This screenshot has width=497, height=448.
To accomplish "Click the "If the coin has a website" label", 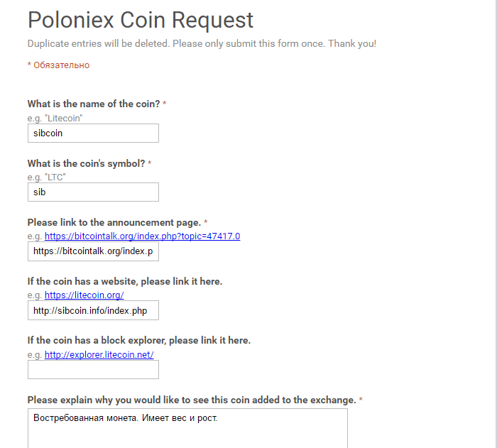I will (x=124, y=281).
